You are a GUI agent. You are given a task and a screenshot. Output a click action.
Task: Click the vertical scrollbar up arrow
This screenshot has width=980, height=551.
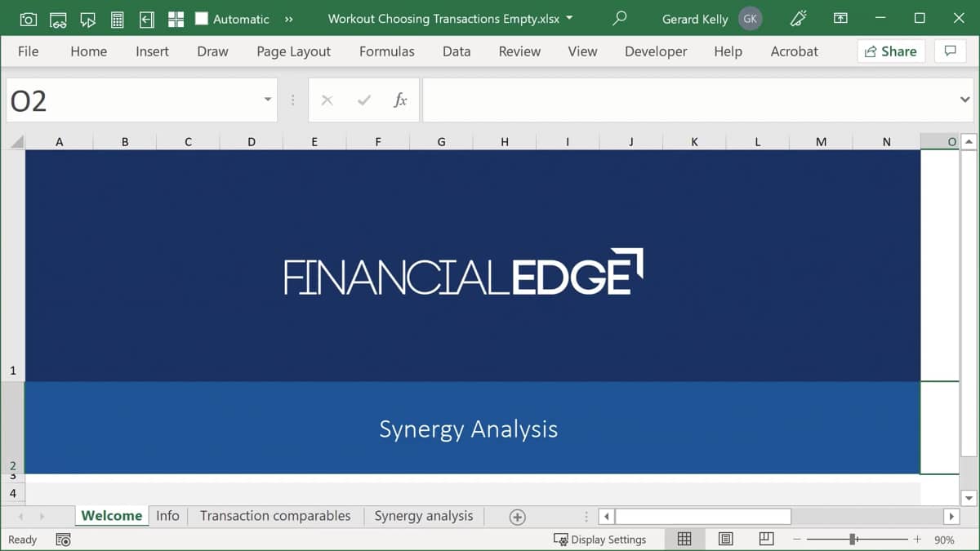(x=969, y=142)
